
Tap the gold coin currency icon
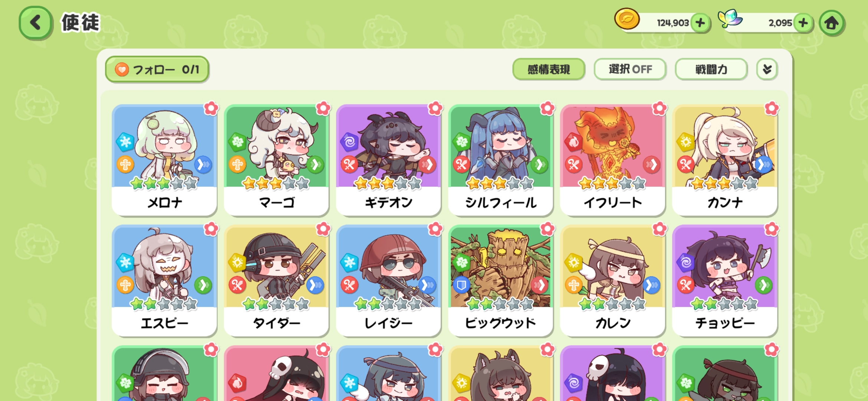pyautogui.click(x=627, y=19)
